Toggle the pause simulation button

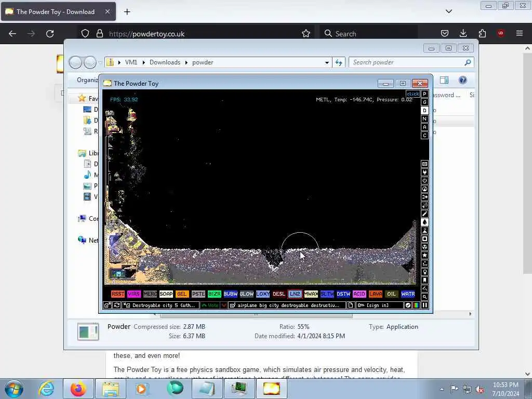tap(424, 305)
